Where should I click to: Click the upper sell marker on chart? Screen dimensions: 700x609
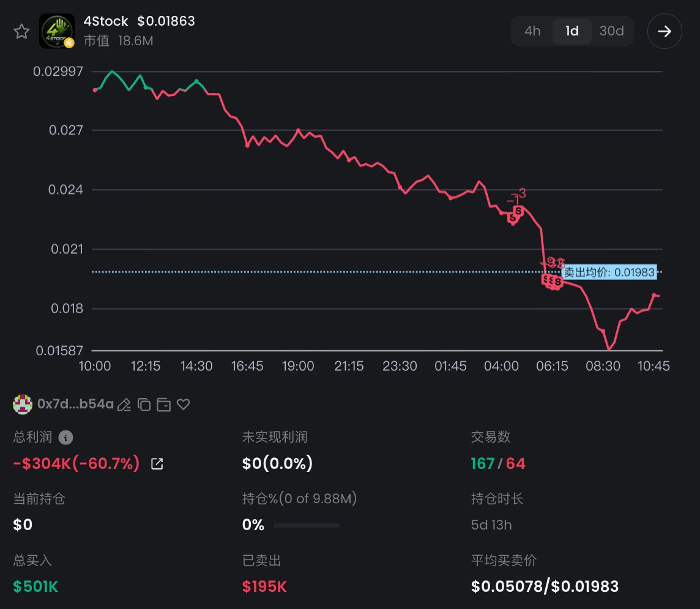(518, 210)
